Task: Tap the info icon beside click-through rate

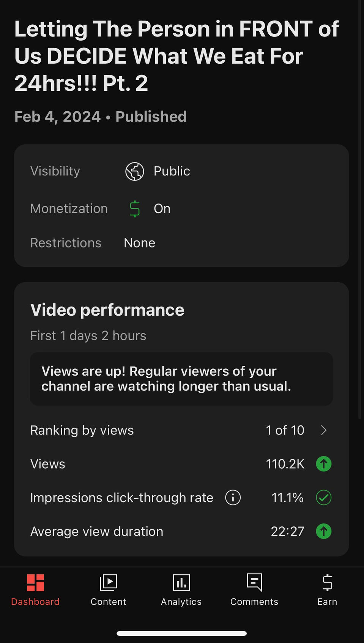Action: click(233, 498)
